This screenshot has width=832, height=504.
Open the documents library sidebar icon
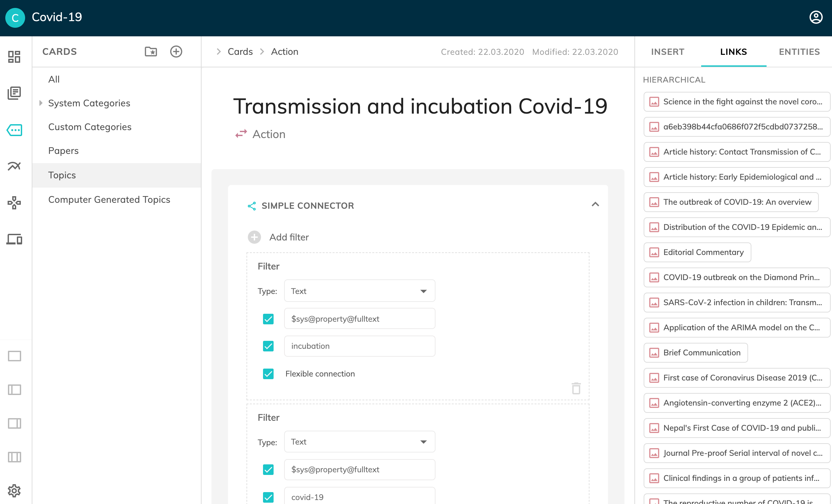click(14, 93)
